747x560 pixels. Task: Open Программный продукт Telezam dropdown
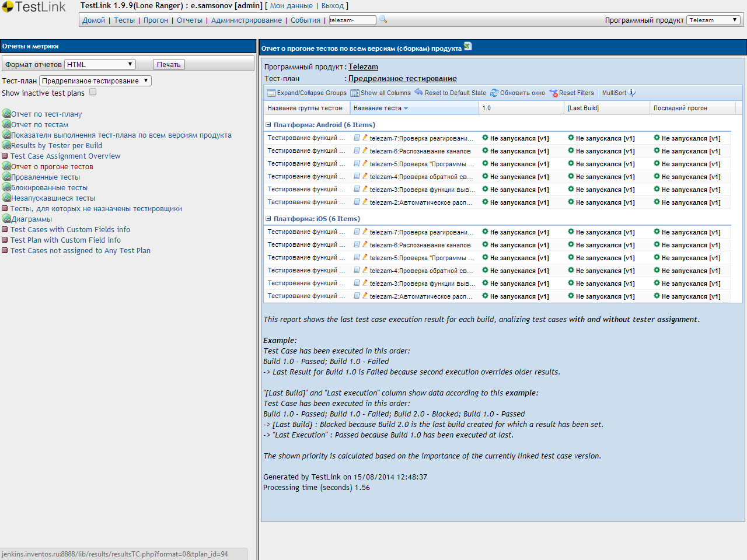714,20
